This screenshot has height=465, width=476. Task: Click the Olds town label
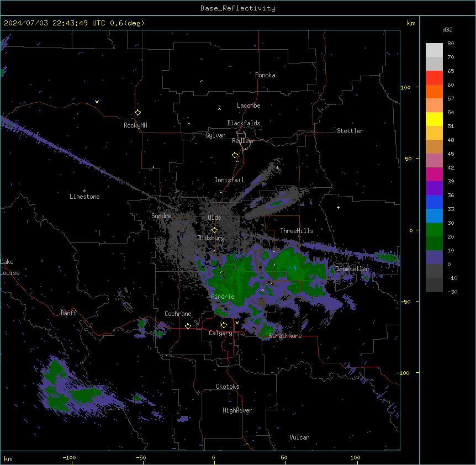pyautogui.click(x=214, y=218)
